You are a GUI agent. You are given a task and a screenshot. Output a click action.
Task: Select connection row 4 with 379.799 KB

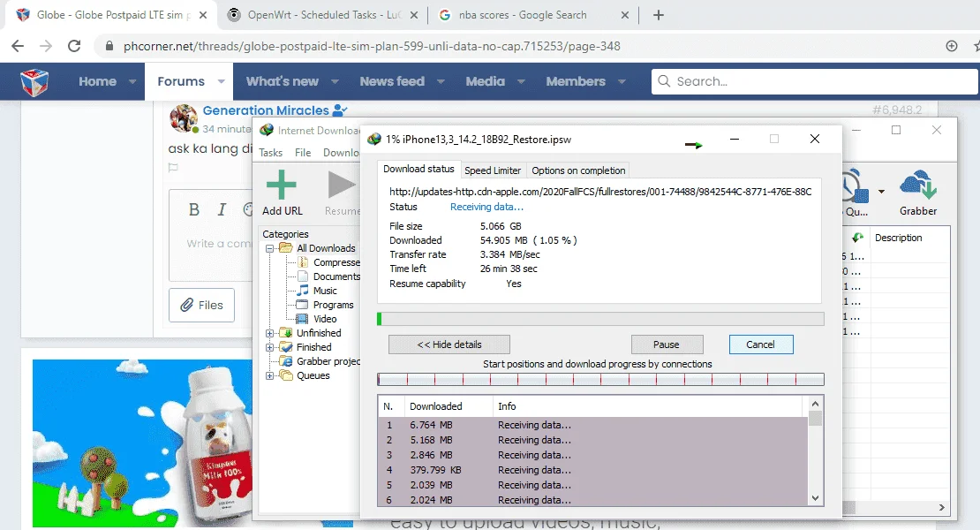[x=592, y=470]
